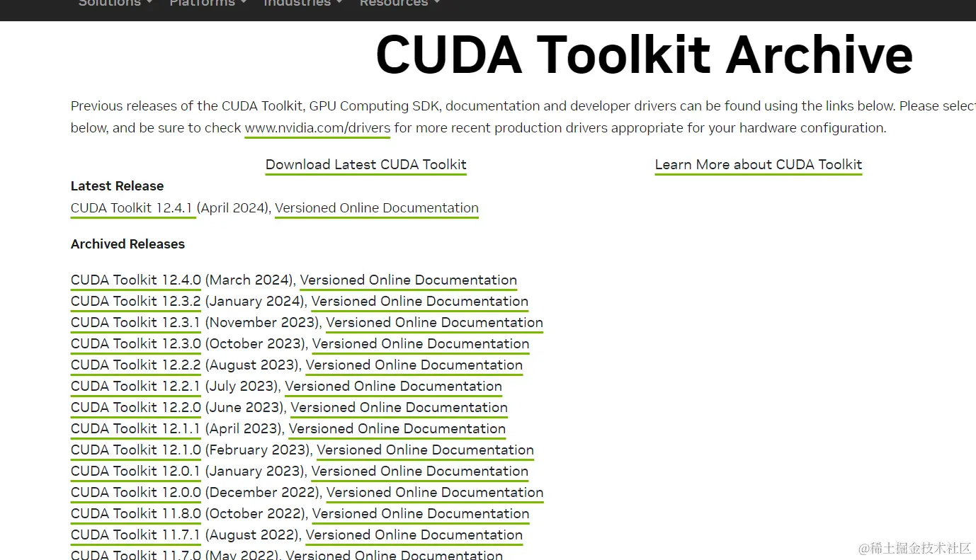View Versioned Online Documentation for 12.4.1

coord(377,208)
